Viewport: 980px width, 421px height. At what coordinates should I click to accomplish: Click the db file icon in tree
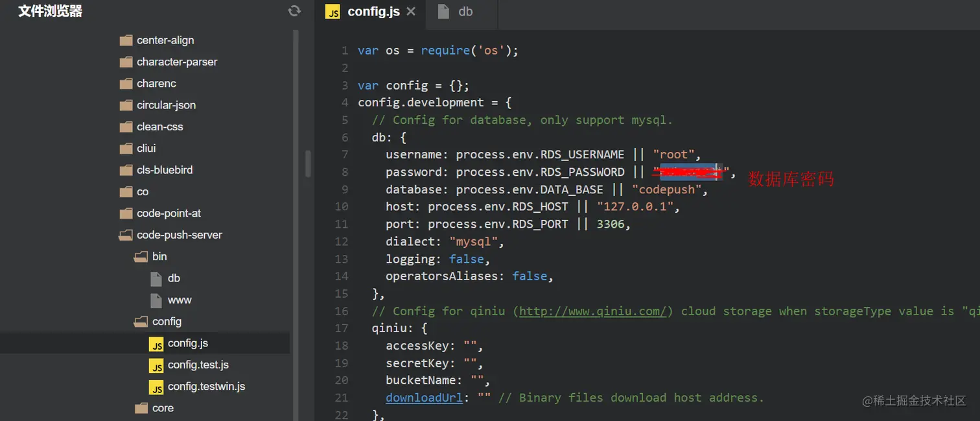point(156,278)
